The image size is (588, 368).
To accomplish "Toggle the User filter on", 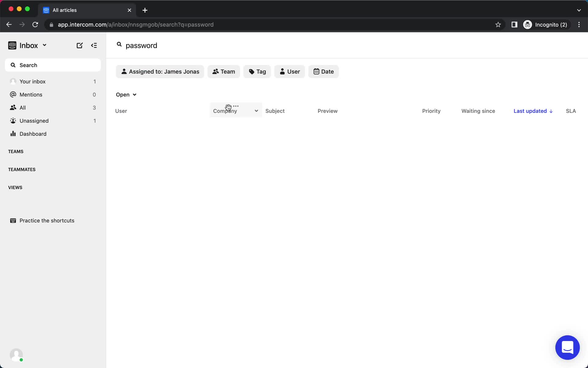I will (290, 71).
